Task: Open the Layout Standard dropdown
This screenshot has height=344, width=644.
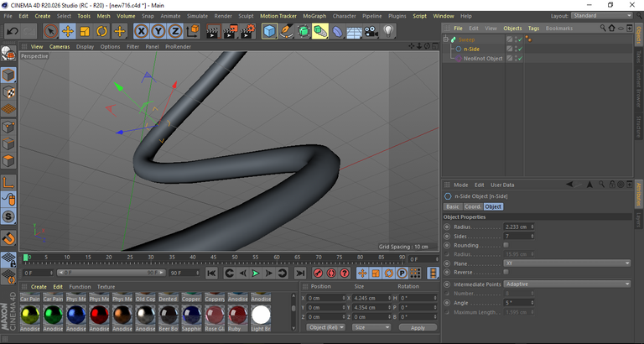Action: pos(602,16)
